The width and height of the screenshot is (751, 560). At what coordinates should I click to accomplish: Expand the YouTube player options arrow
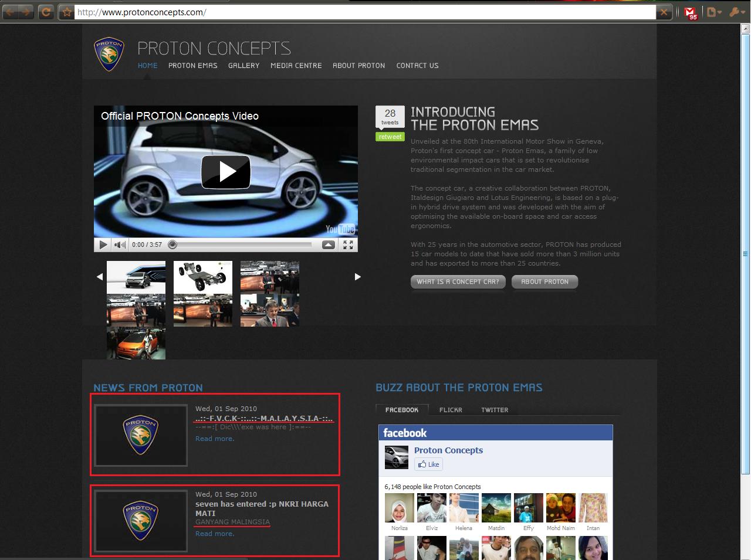click(329, 245)
